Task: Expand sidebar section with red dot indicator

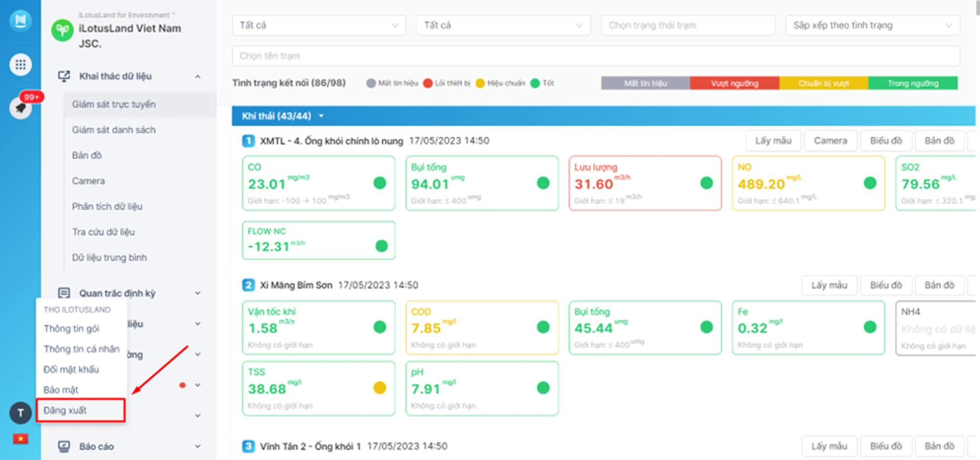Action: tap(197, 385)
